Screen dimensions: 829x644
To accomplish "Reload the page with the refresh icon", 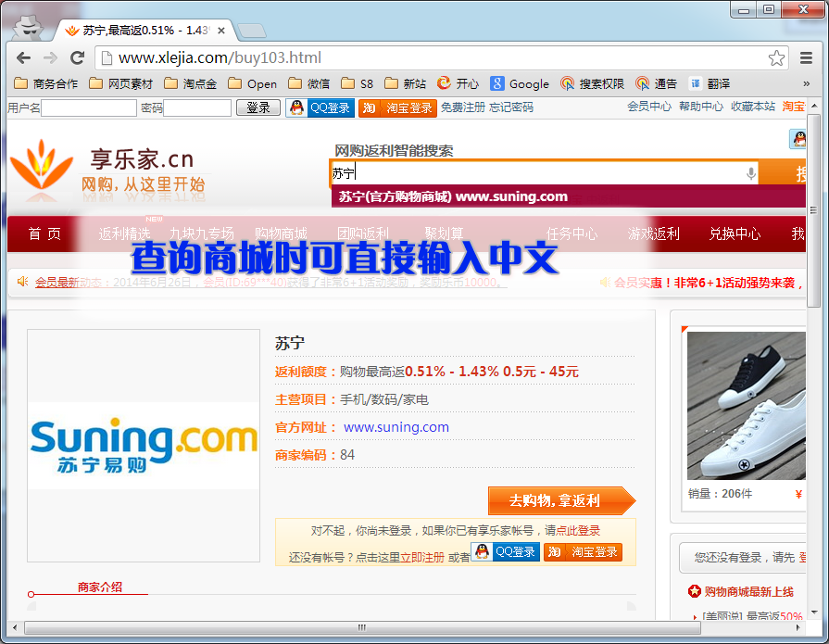I will [x=78, y=57].
